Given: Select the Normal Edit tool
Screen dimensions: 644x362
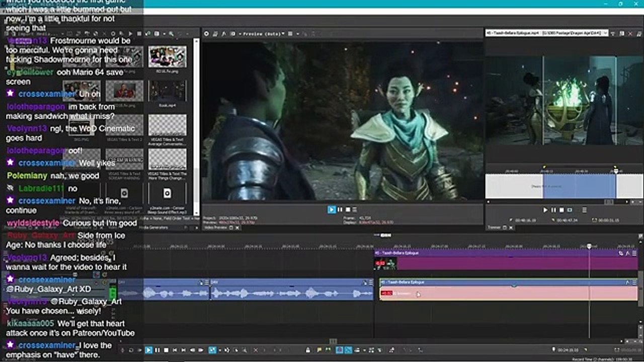Looking at the screenshot, I should (213, 350).
